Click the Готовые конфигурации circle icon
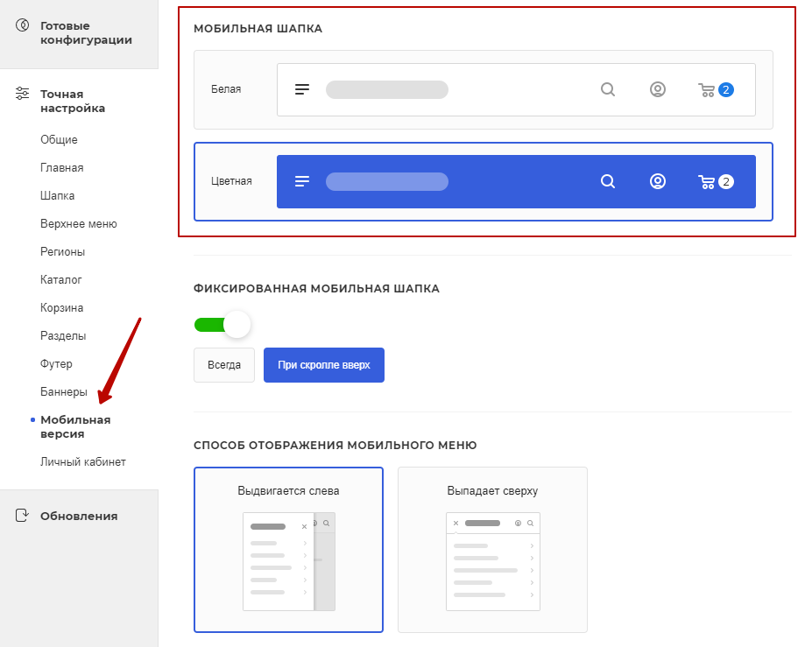The width and height of the screenshot is (812, 647). tap(22, 25)
